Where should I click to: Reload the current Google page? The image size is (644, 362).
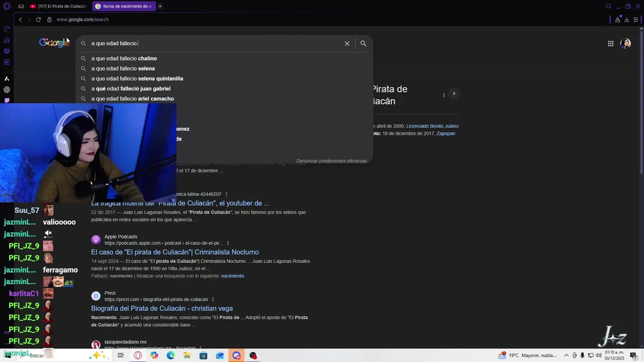[x=38, y=20]
